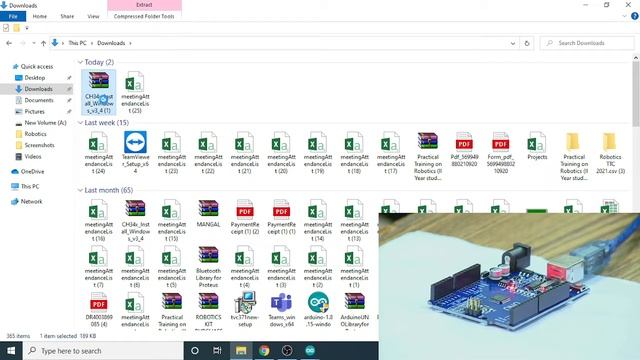
Task: Expand the chevron after Downloads in the path
Action: point(130,43)
